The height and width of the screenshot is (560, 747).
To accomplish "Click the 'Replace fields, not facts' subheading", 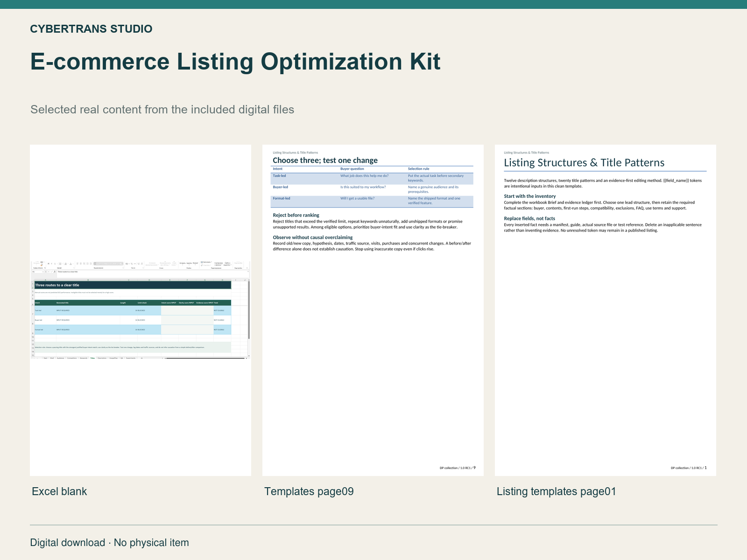I will click(529, 218).
